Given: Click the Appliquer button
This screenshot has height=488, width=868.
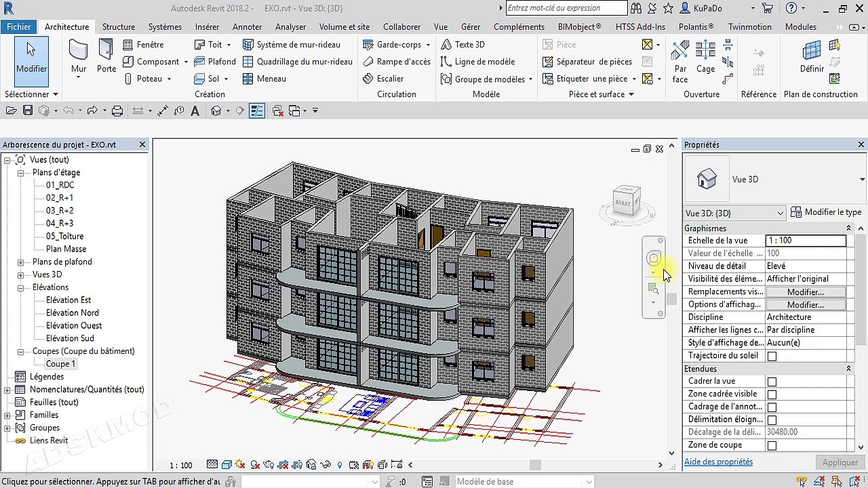Looking at the screenshot, I should click(840, 462).
